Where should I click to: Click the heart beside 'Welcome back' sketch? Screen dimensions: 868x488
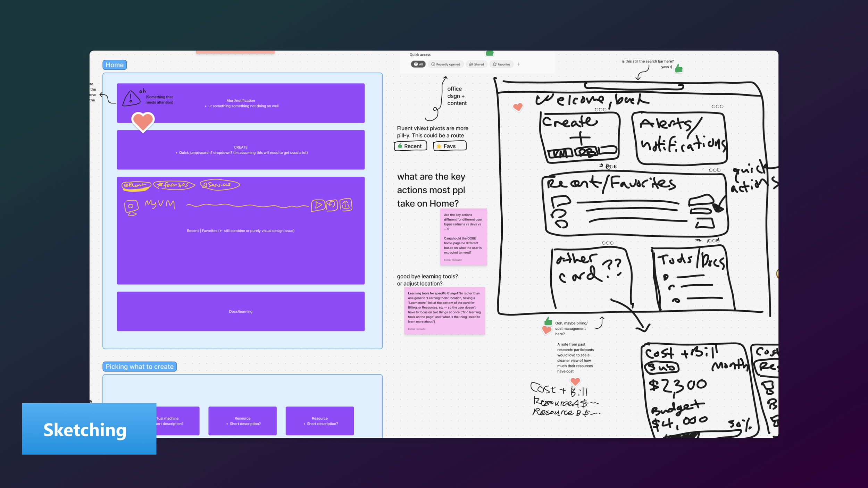point(517,107)
